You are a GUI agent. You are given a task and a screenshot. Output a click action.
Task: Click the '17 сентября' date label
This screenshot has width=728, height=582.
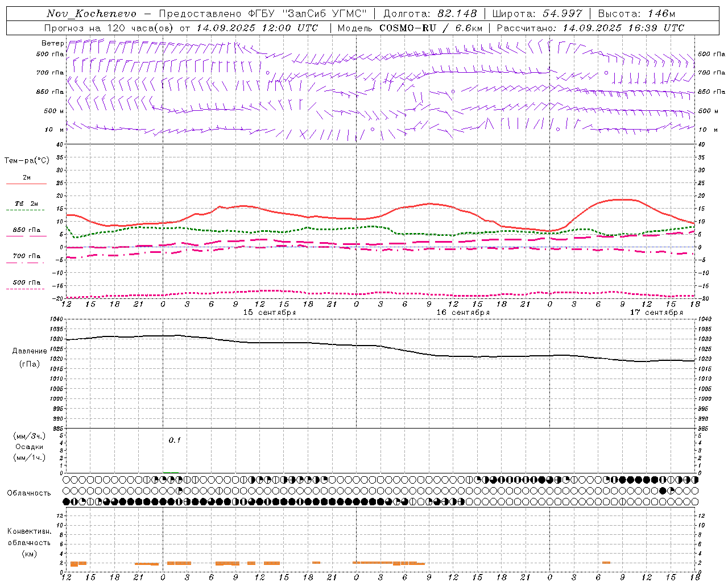tap(656, 313)
